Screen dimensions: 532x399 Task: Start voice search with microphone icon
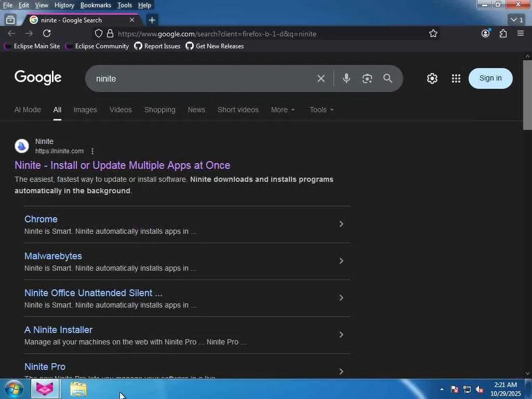pos(346,78)
